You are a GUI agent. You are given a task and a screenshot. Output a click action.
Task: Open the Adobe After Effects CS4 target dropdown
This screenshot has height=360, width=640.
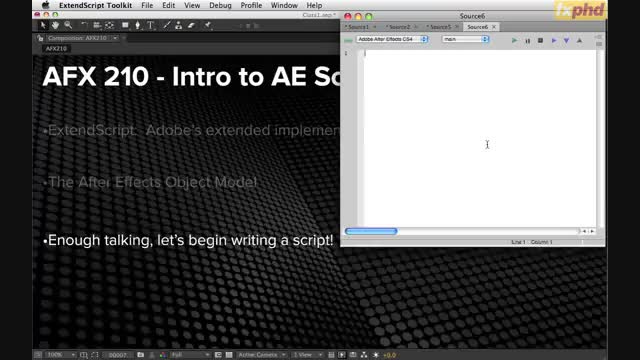pyautogui.click(x=392, y=39)
